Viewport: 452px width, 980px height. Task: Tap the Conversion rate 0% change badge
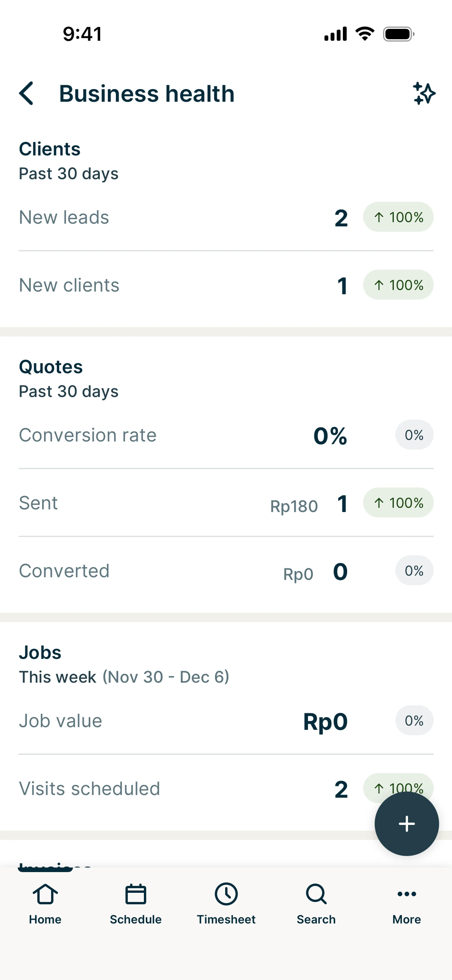(x=414, y=435)
